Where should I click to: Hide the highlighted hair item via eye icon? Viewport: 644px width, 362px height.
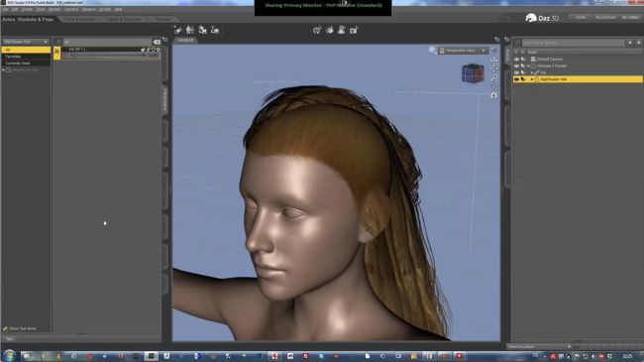tap(516, 79)
